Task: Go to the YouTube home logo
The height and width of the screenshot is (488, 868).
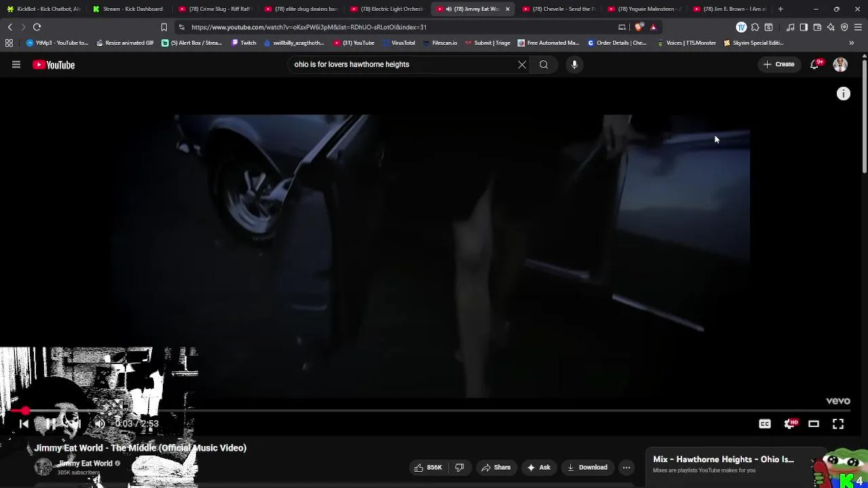Action: pyautogui.click(x=54, y=64)
